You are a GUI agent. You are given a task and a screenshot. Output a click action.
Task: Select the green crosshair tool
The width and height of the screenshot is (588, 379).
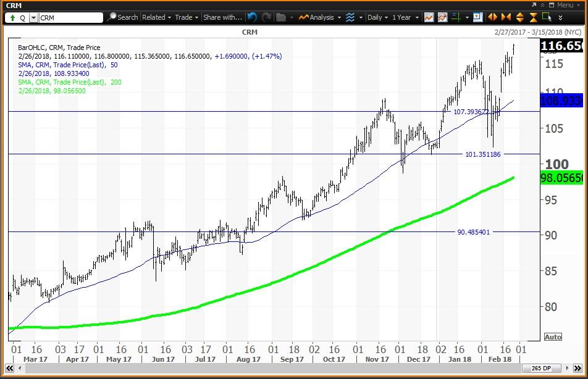pyautogui.click(x=456, y=17)
